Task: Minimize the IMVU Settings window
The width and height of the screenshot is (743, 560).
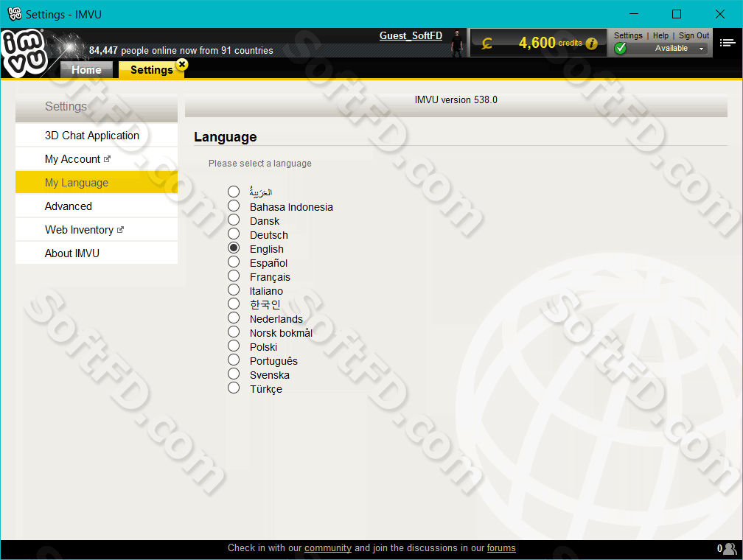Action: tap(634, 14)
